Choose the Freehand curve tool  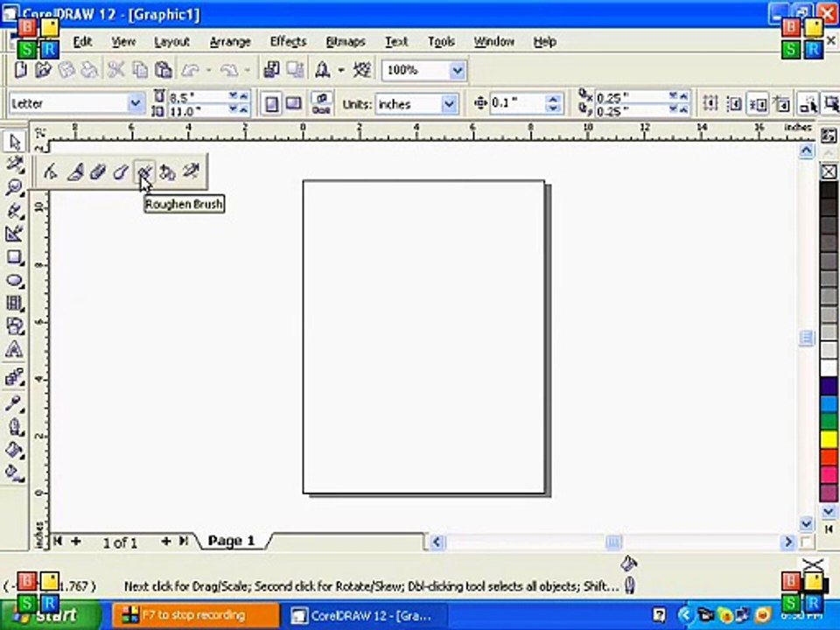coord(15,211)
